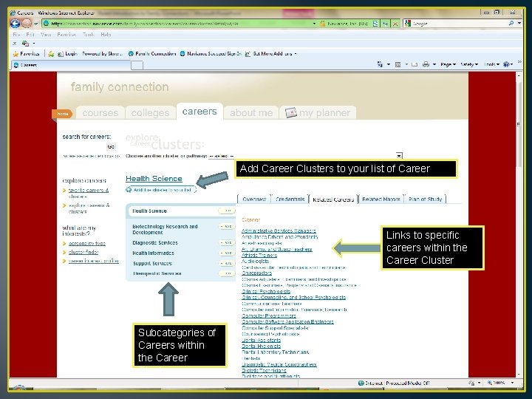The height and width of the screenshot is (399, 532).
Task: Click the Add this cluster to your list icon
Action: [x=129, y=190]
